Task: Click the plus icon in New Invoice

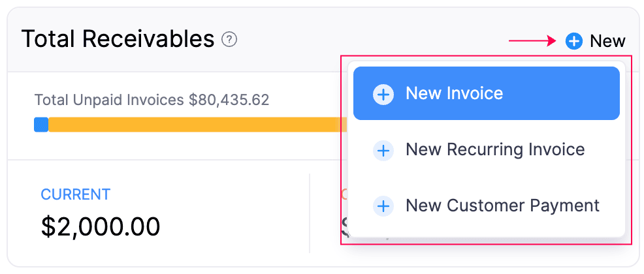Action: (x=383, y=95)
